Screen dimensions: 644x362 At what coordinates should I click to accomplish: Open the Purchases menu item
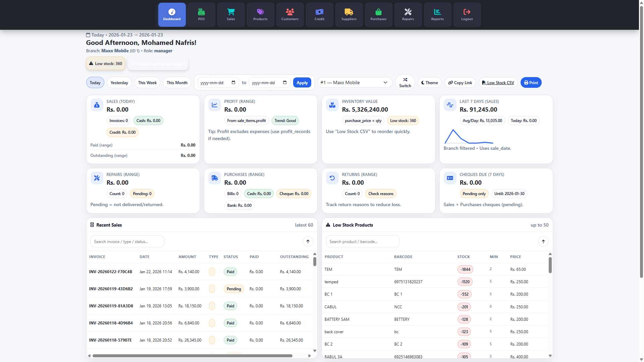[x=378, y=15]
